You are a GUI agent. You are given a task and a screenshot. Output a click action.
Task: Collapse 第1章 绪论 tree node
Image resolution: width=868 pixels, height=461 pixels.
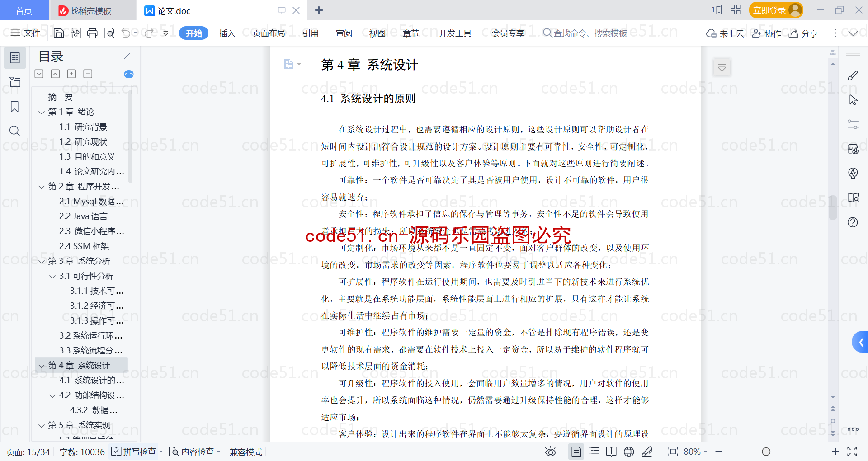point(42,112)
